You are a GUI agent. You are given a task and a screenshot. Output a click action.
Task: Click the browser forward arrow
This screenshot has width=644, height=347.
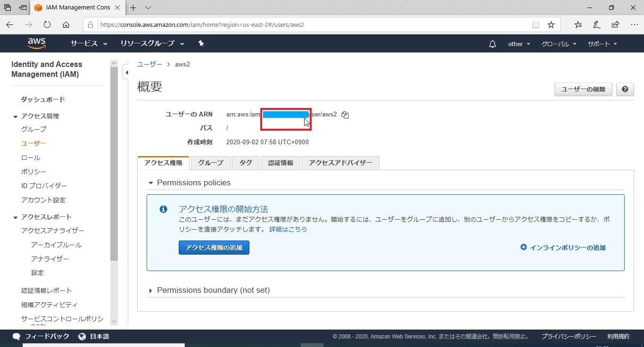[x=28, y=25]
